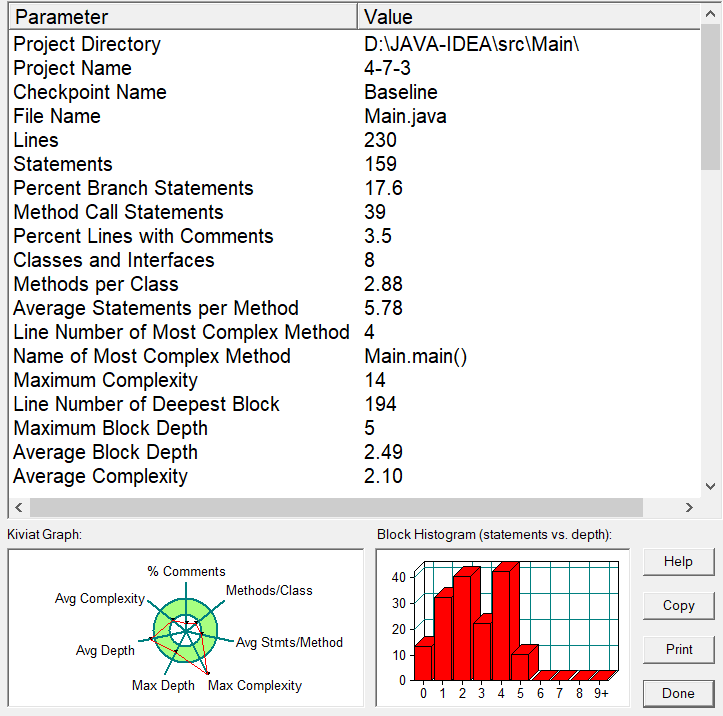Image resolution: width=723 pixels, height=716 pixels.
Task: Click the histogram bar for depth 2
Action: point(462,628)
